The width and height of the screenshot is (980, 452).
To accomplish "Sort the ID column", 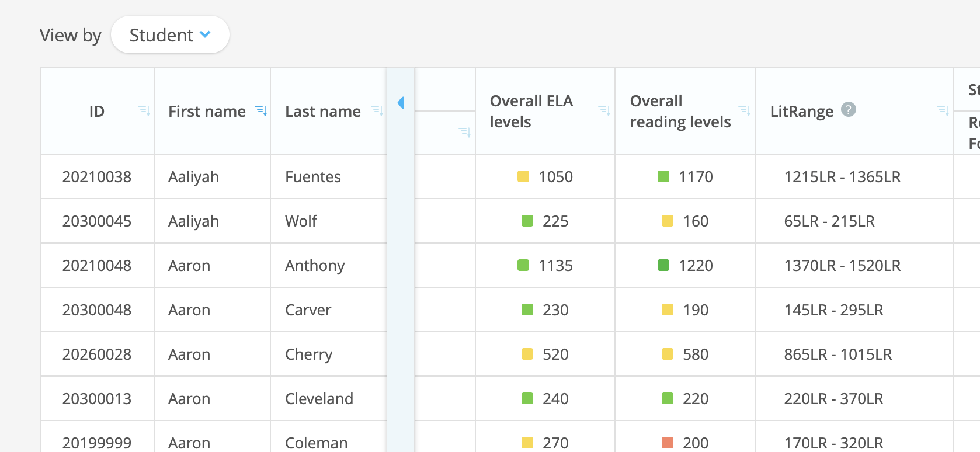I will [x=144, y=111].
